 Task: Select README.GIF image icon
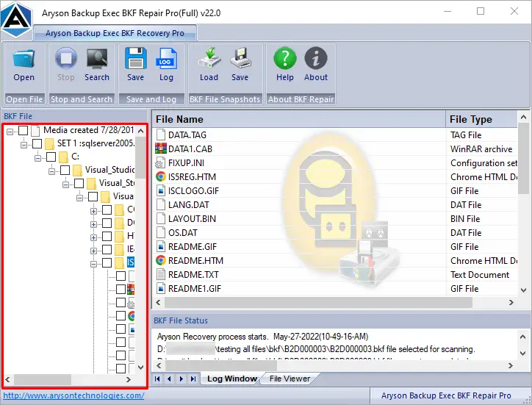click(x=160, y=246)
